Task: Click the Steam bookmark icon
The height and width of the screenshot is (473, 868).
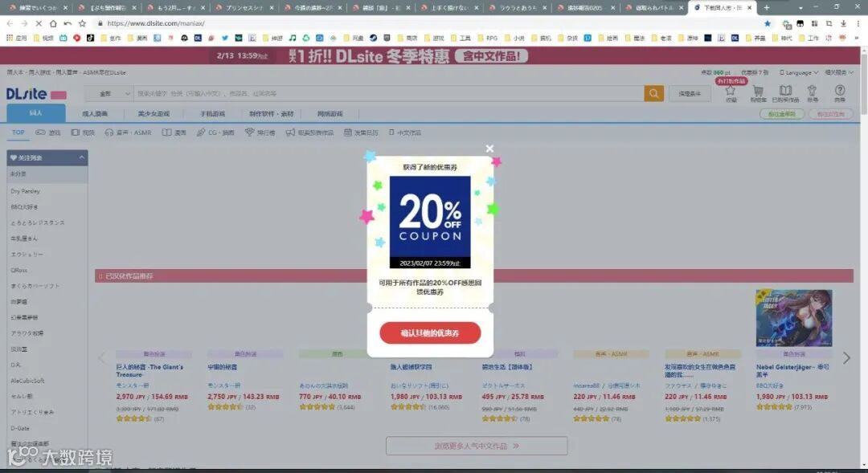Action: pyautogui.click(x=374, y=39)
